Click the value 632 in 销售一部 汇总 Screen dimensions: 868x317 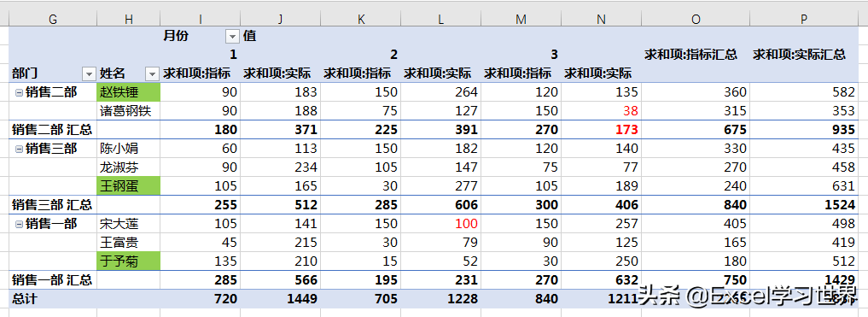click(626, 280)
